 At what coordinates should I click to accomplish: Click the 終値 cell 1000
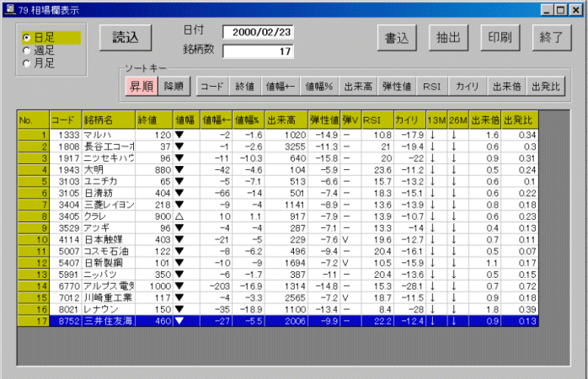[154, 286]
